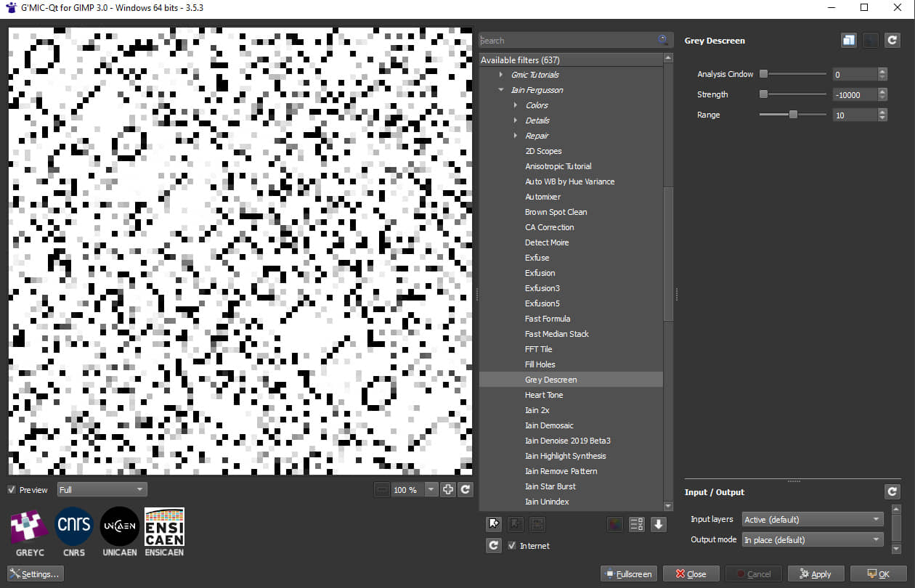Click the Analysis Cindow slider handle
The image size is (915, 588).
point(763,74)
